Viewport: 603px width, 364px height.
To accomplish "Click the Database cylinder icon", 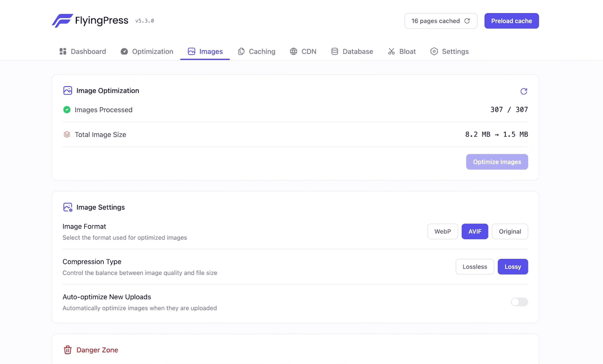I will pos(334,51).
